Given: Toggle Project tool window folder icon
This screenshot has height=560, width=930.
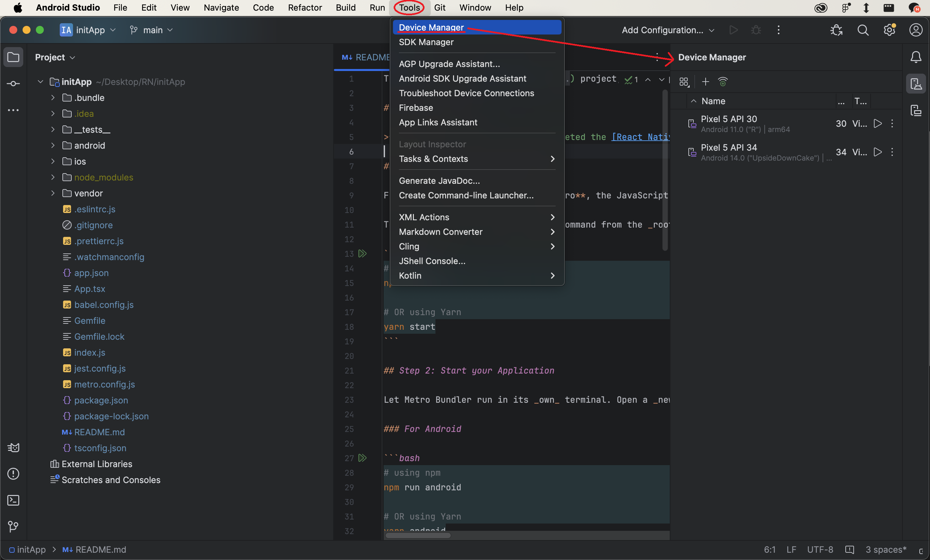Looking at the screenshot, I should (13, 57).
